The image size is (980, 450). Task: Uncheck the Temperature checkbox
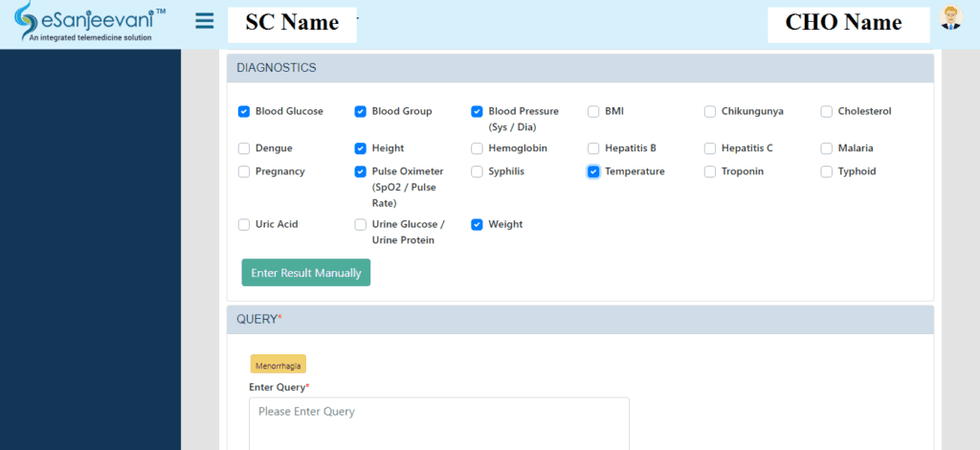(x=593, y=172)
